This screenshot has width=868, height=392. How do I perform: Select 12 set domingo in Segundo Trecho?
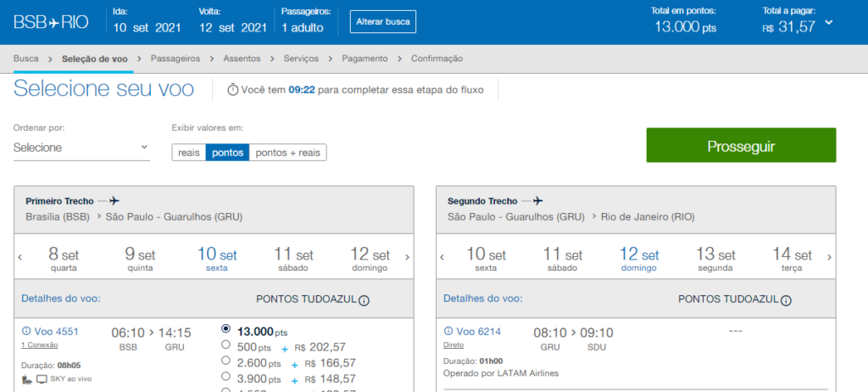[x=639, y=260]
